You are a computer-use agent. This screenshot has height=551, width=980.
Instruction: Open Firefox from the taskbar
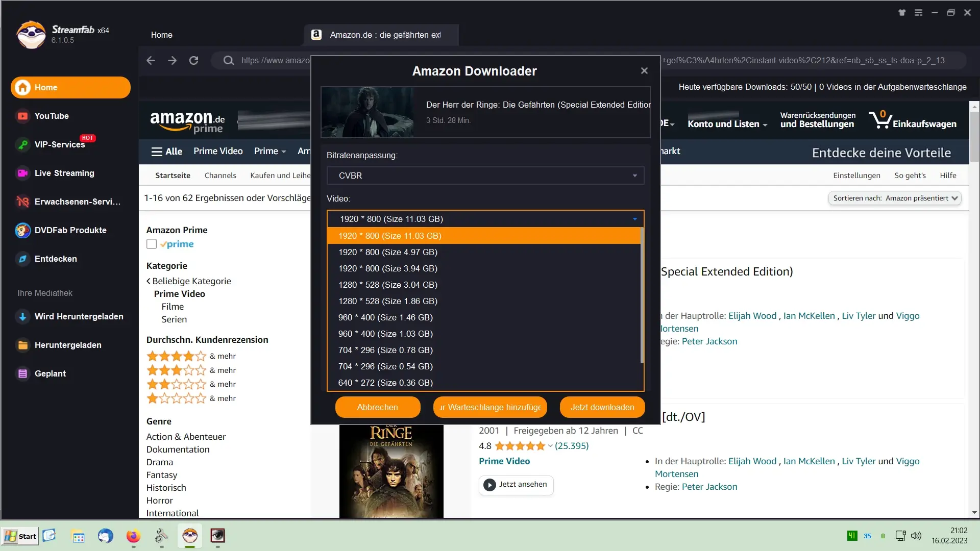click(133, 536)
